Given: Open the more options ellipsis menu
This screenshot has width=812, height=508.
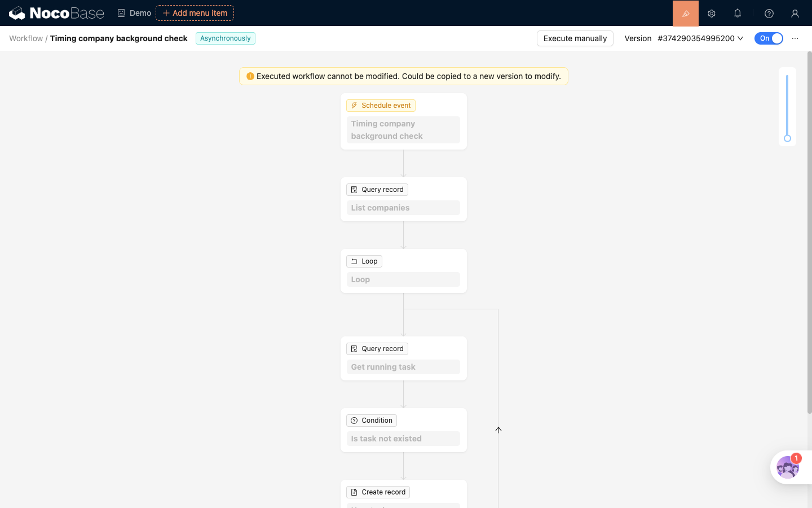Looking at the screenshot, I should 795,38.
